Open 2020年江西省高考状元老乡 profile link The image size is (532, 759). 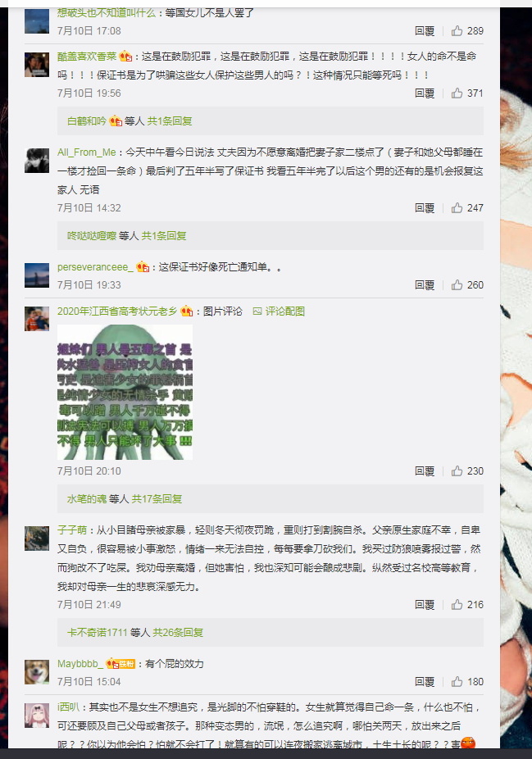[117, 311]
